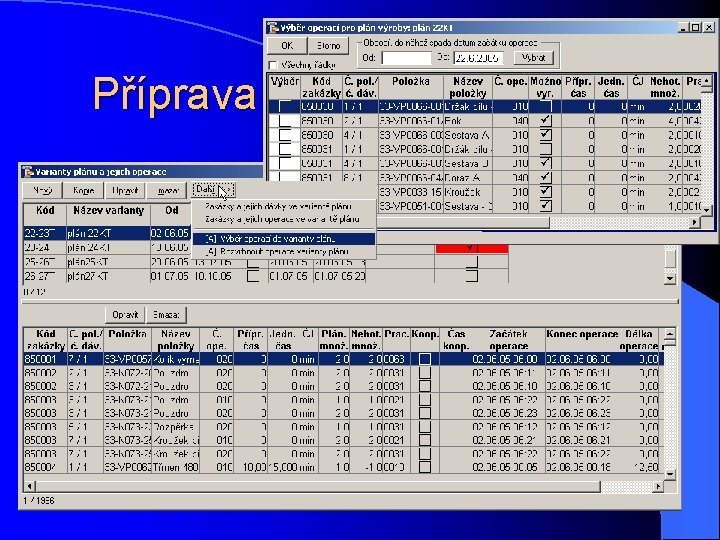The height and width of the screenshot is (540, 720).
Task: Click the '850004' order code cell
Action: 45,467
